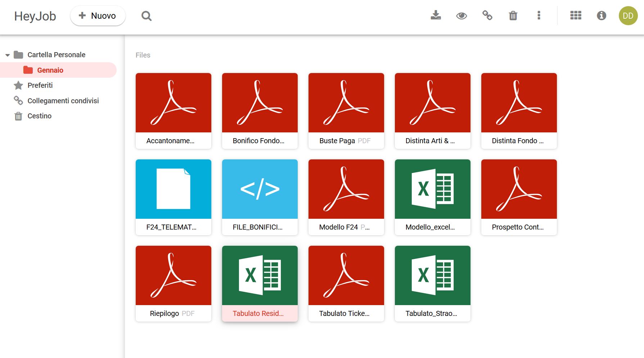Click the Tabulato Ticke... file name
The height and width of the screenshot is (358, 644).
pyautogui.click(x=344, y=313)
